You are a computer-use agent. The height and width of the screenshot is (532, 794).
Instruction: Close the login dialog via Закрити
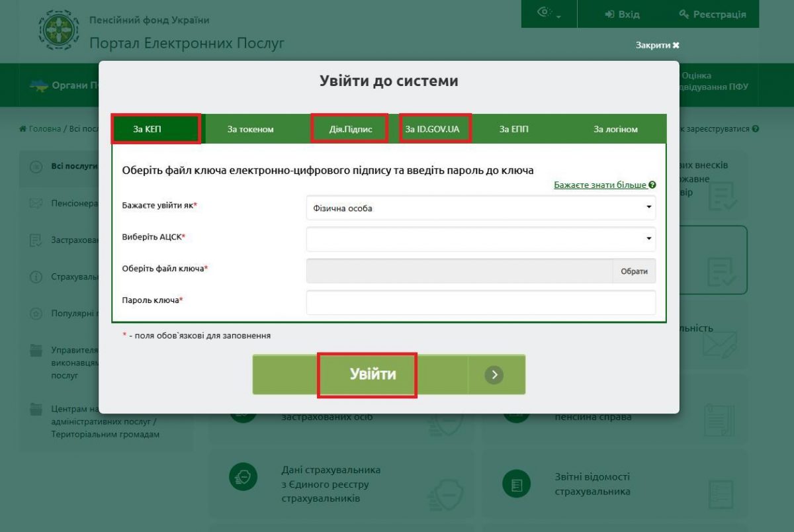(x=657, y=45)
